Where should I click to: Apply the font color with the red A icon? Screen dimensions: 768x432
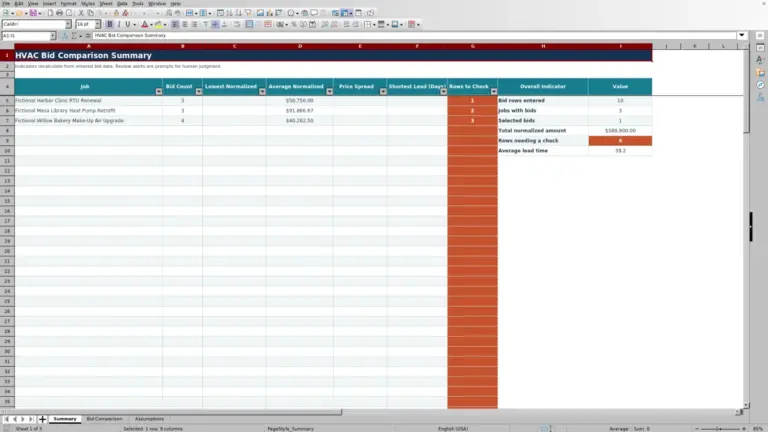point(144,24)
